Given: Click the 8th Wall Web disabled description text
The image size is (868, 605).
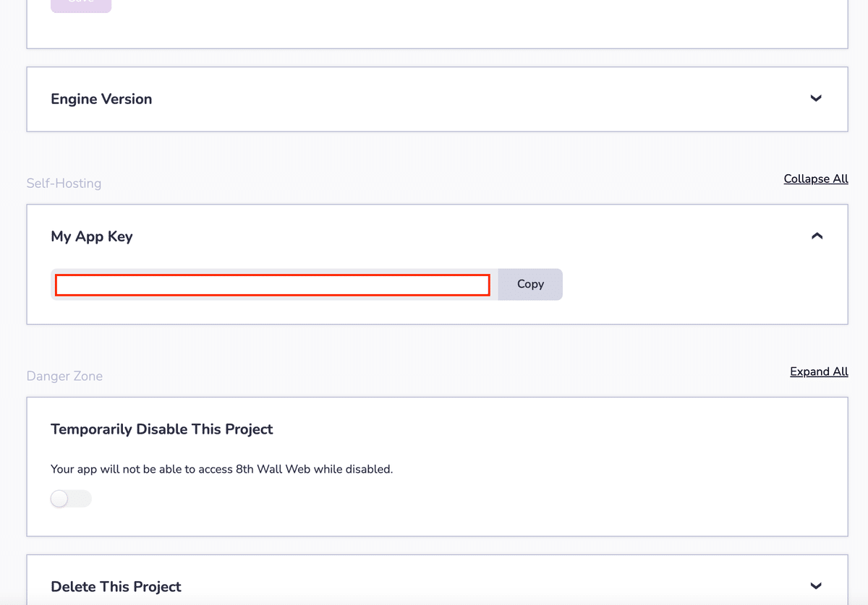Looking at the screenshot, I should pyautogui.click(x=221, y=469).
